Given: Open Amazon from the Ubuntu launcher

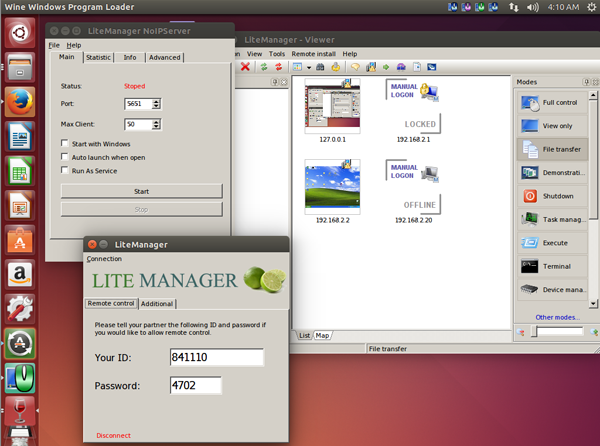Looking at the screenshot, I should (20, 274).
